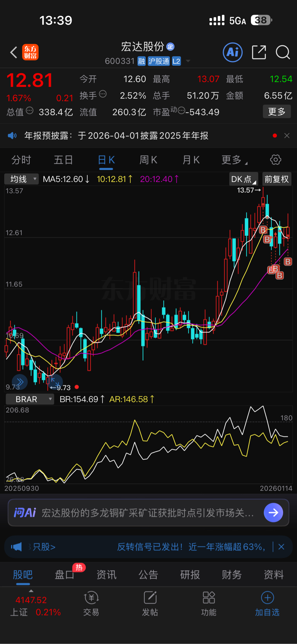Tap the 融 margin trading badge

142,61
